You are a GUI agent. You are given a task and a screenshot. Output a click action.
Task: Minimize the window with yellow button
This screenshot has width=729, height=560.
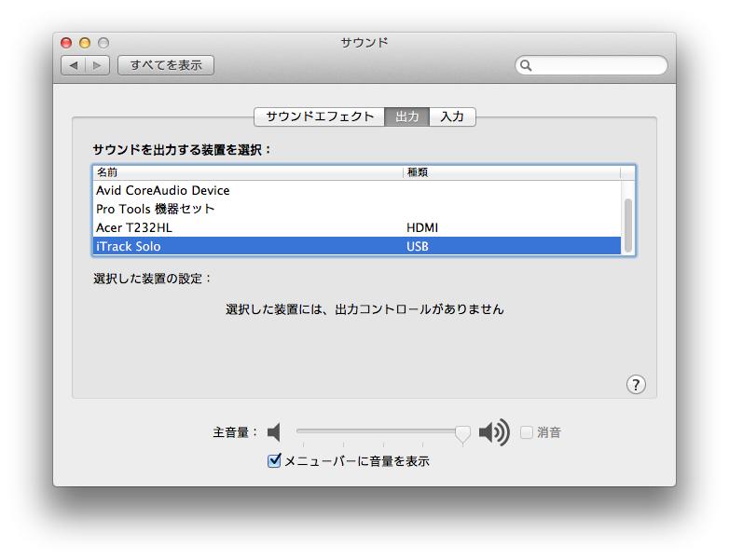tap(85, 43)
